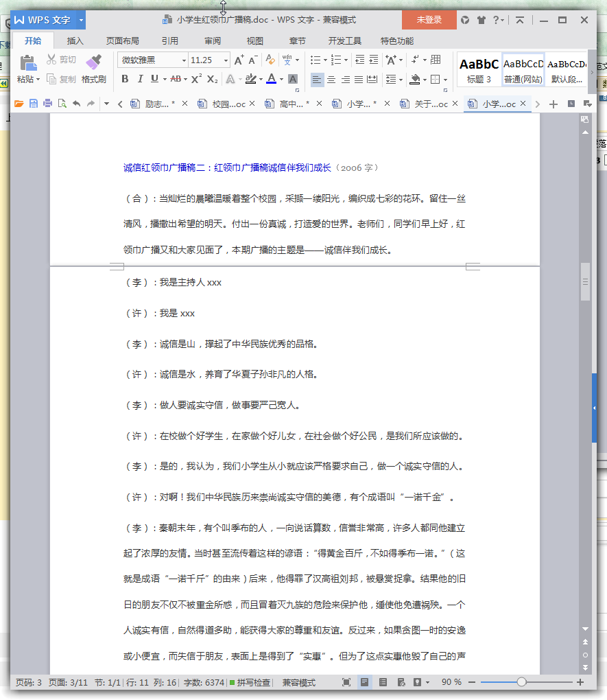The width and height of the screenshot is (607, 700).
Task: Open the 视图 (View) ribbon tab
Action: (255, 41)
